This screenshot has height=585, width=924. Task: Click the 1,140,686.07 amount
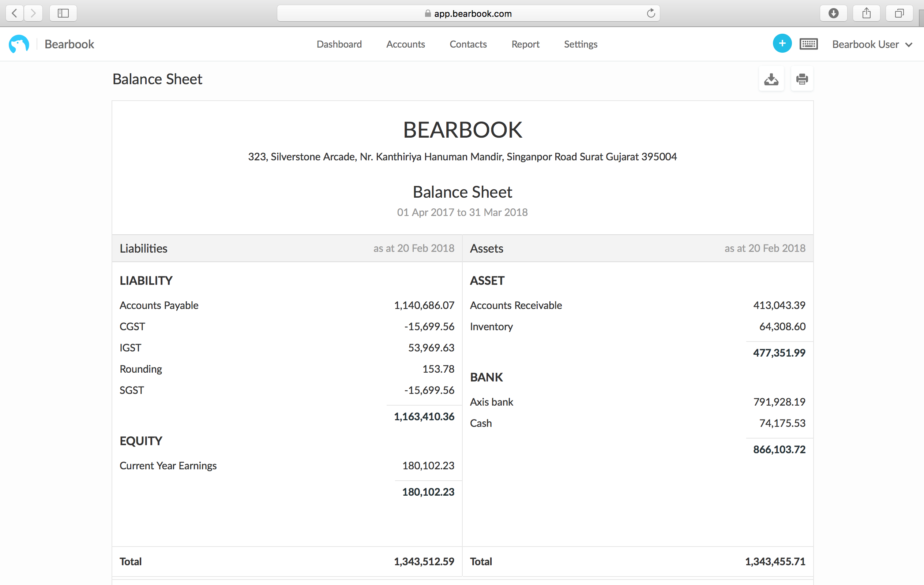coord(424,305)
